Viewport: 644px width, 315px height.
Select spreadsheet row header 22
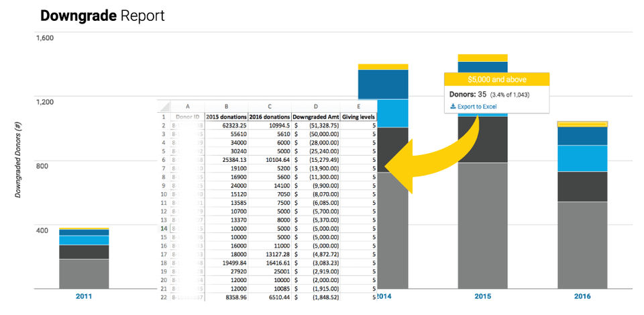[x=164, y=298]
